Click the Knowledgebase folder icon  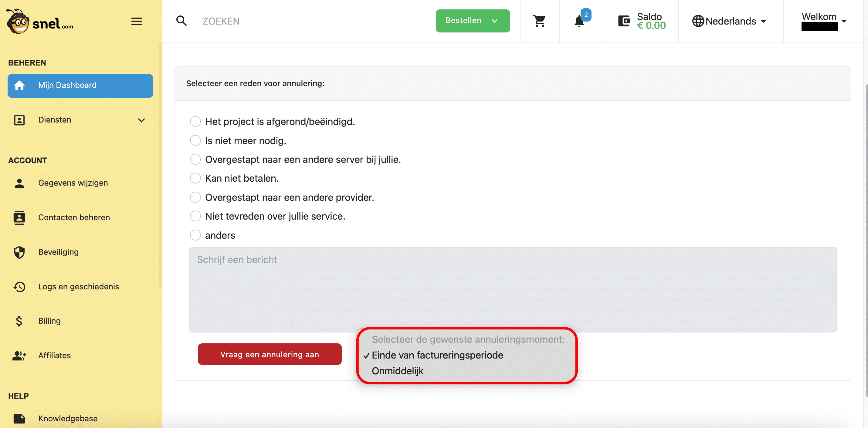(19, 419)
